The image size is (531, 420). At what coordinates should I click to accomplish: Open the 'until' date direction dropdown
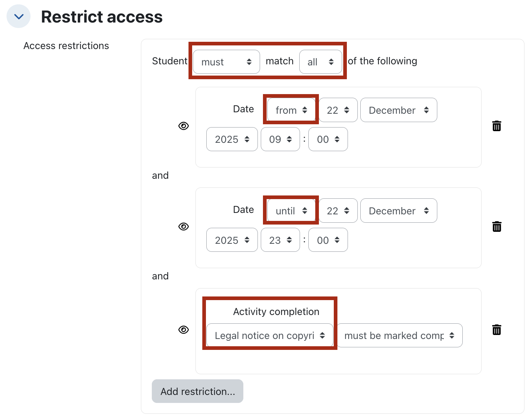[291, 211]
